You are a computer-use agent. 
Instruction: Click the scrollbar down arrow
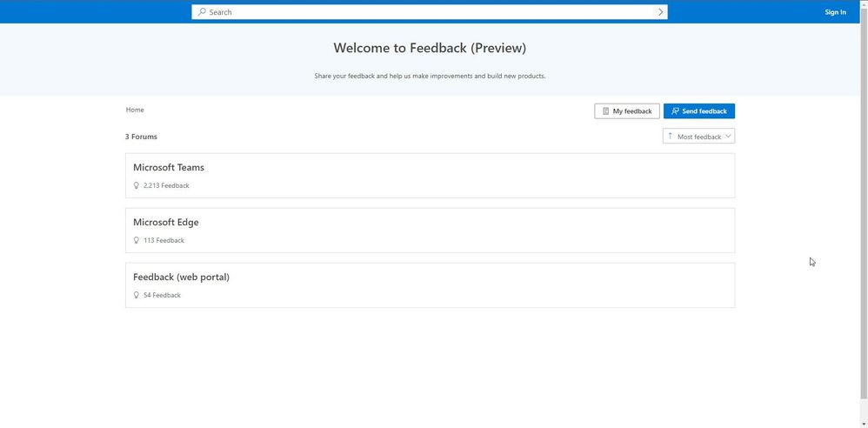(x=865, y=425)
